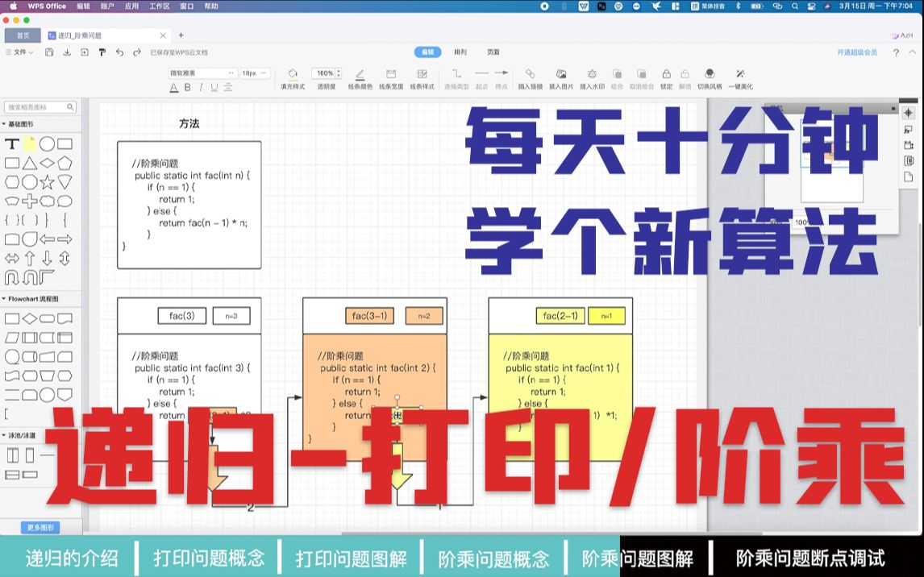924x577 pixels.
Task: Open the 微软雅黑 font dropdown
Action: [x=202, y=73]
